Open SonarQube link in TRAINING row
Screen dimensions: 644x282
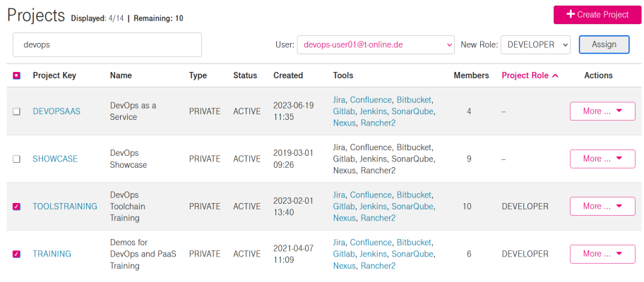[412, 254]
